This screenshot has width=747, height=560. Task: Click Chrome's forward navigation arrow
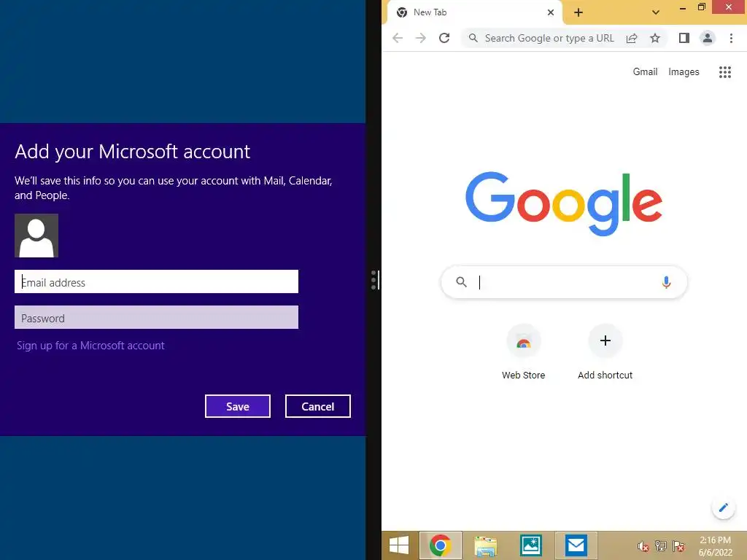[x=421, y=38]
